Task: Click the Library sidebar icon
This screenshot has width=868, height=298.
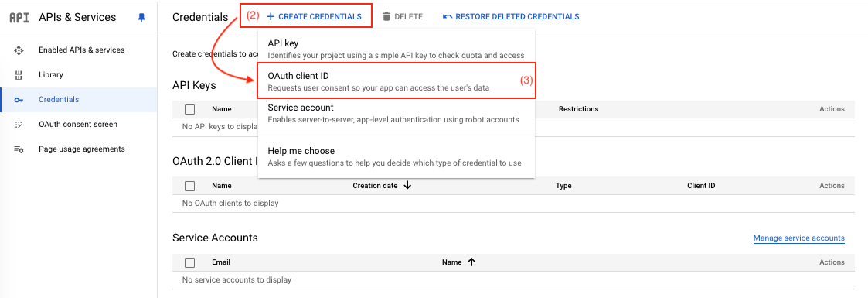Action: (x=19, y=75)
